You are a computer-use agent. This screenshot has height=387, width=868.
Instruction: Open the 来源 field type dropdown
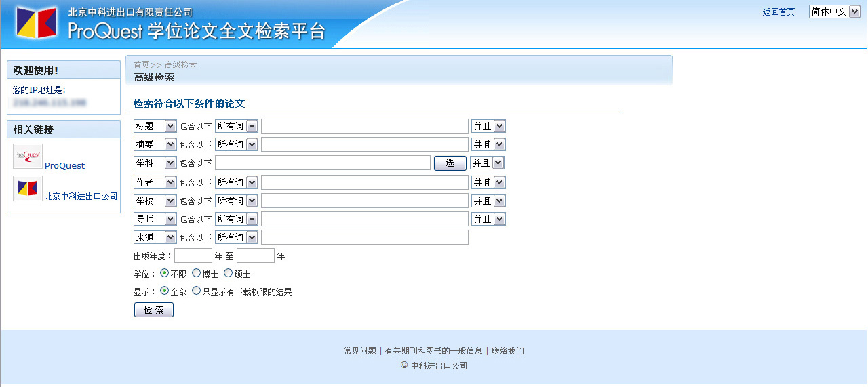[x=155, y=237]
